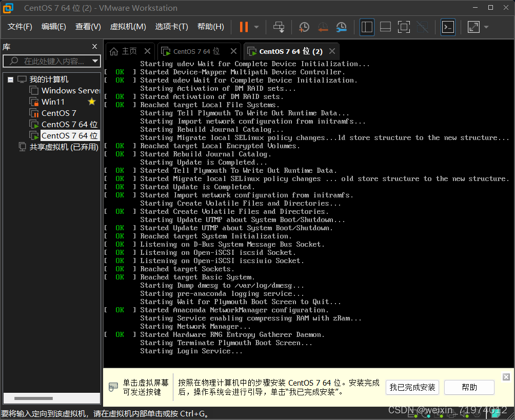Open the 选项卡(T) menu

point(171,27)
